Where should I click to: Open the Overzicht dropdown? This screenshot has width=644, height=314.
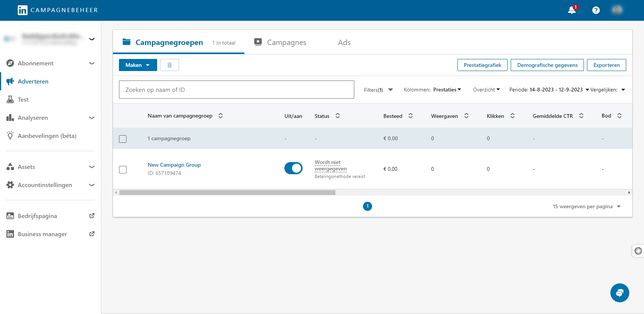(x=486, y=90)
